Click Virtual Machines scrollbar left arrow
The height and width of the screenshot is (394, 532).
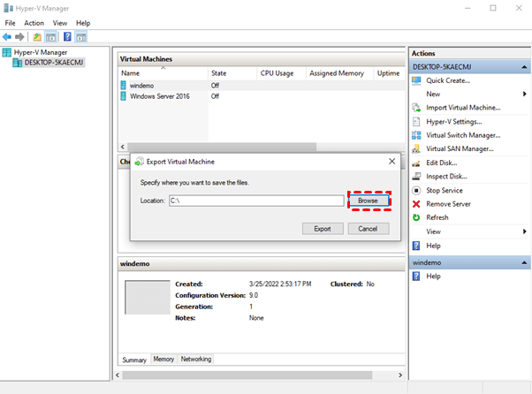point(123,147)
